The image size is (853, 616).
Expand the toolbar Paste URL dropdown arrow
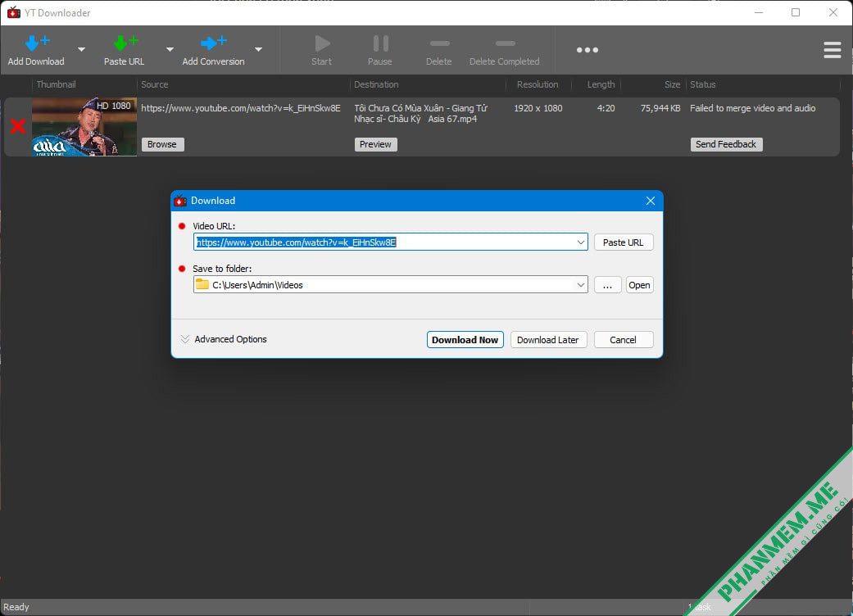(x=170, y=49)
